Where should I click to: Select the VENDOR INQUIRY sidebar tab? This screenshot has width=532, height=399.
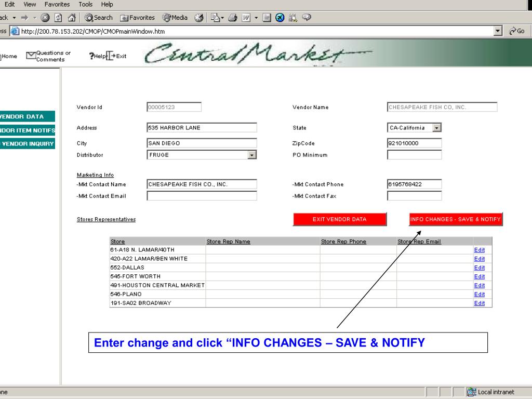click(27, 144)
